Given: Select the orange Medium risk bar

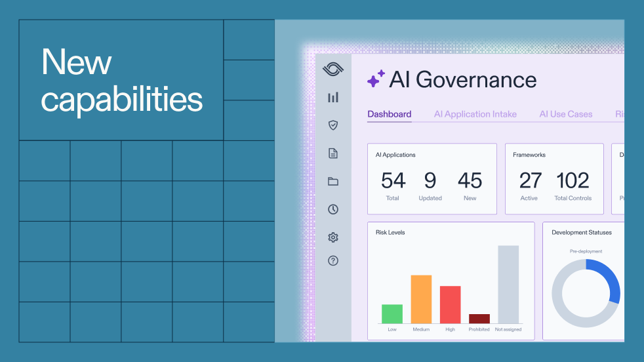Looking at the screenshot, I should coord(422,300).
